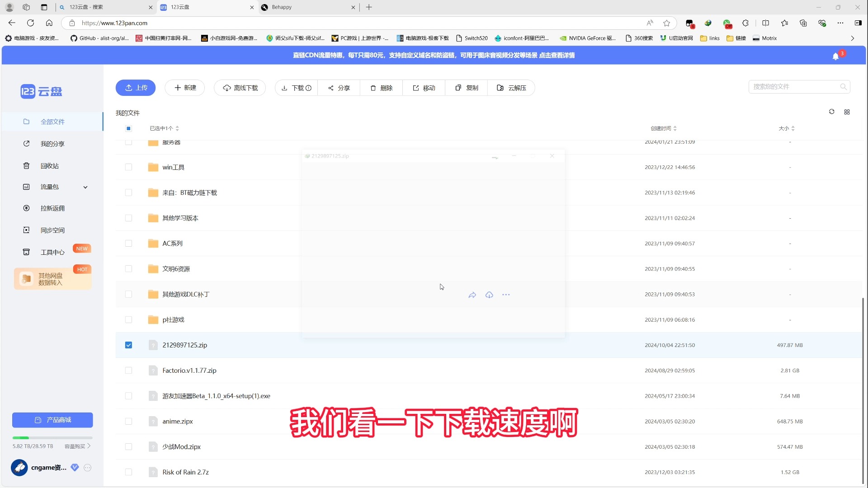Add page to favorites star icon
Image resolution: width=868 pixels, height=488 pixels.
click(x=666, y=23)
